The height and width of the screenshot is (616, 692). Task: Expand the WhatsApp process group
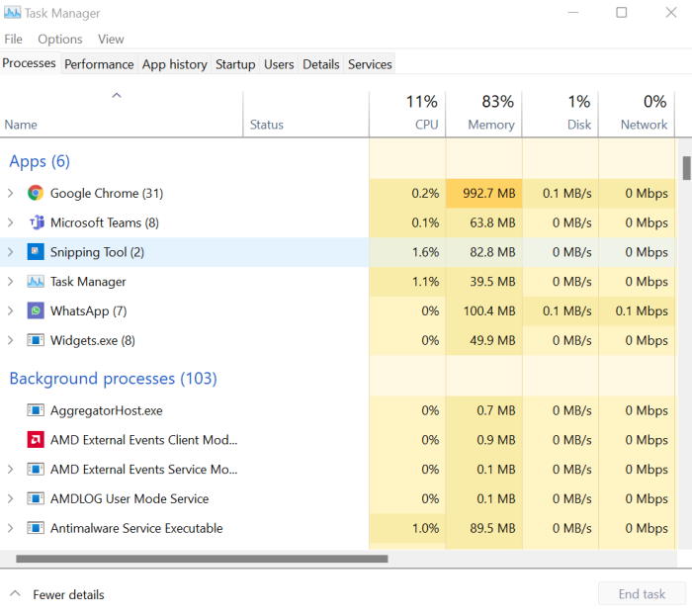11,310
